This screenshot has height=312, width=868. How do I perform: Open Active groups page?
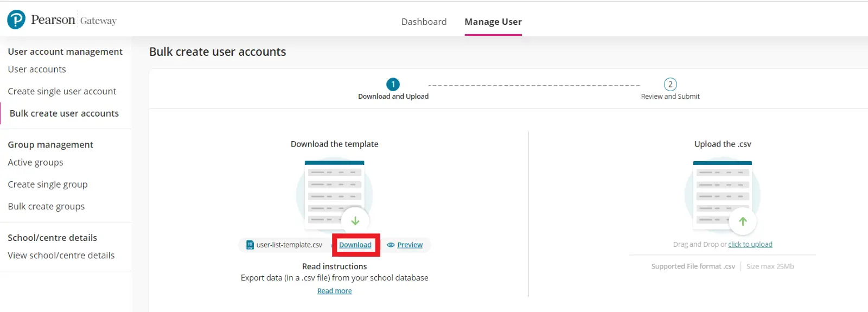pos(35,162)
